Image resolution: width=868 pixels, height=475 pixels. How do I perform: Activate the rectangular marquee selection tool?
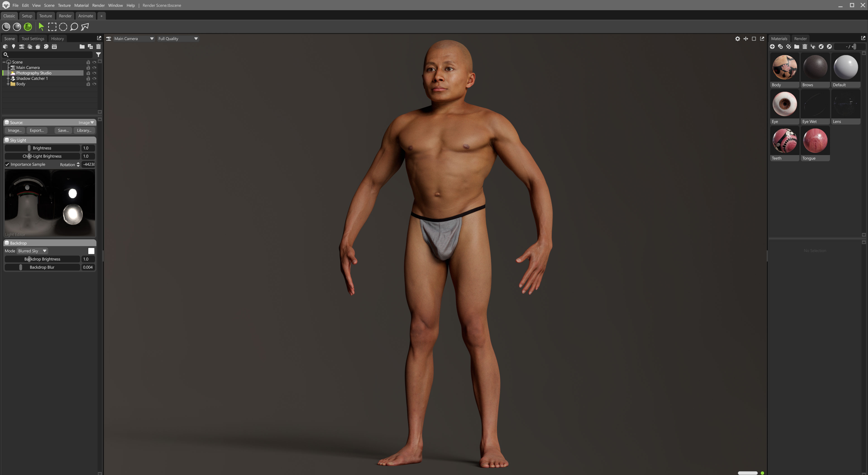tap(52, 27)
